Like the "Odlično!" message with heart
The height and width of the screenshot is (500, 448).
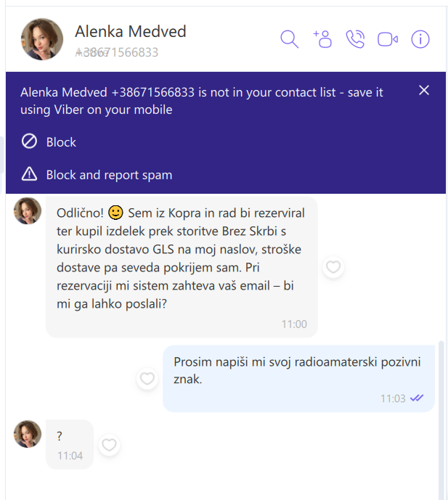click(x=333, y=268)
